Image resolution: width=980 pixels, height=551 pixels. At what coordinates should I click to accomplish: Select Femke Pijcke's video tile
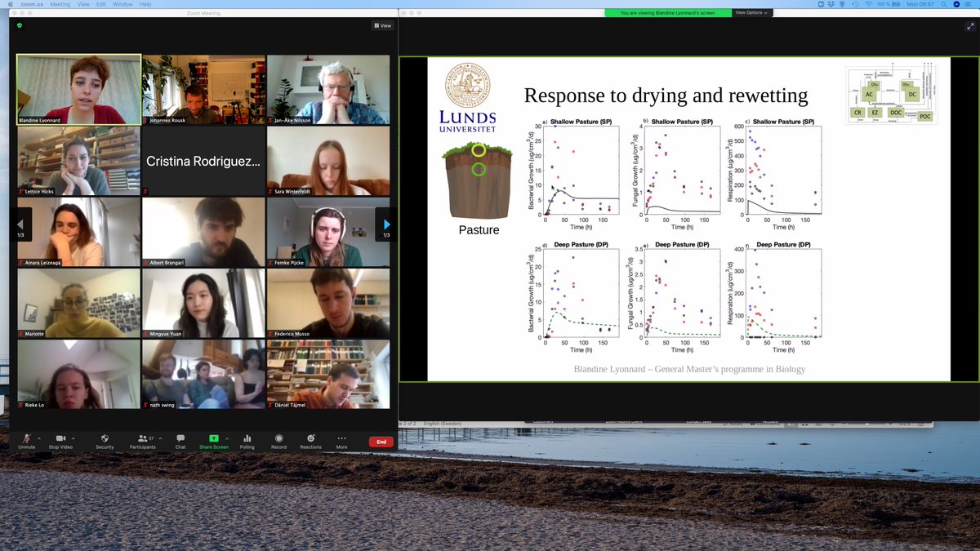[x=328, y=232]
